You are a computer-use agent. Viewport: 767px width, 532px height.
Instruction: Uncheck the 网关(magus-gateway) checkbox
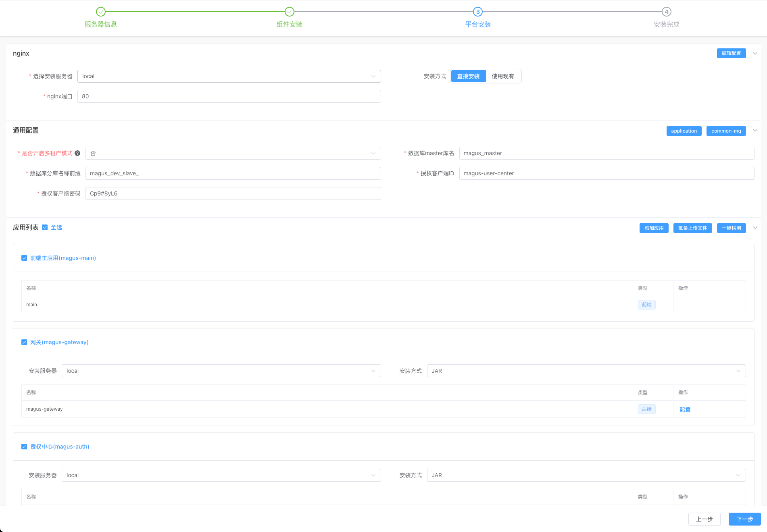point(24,342)
